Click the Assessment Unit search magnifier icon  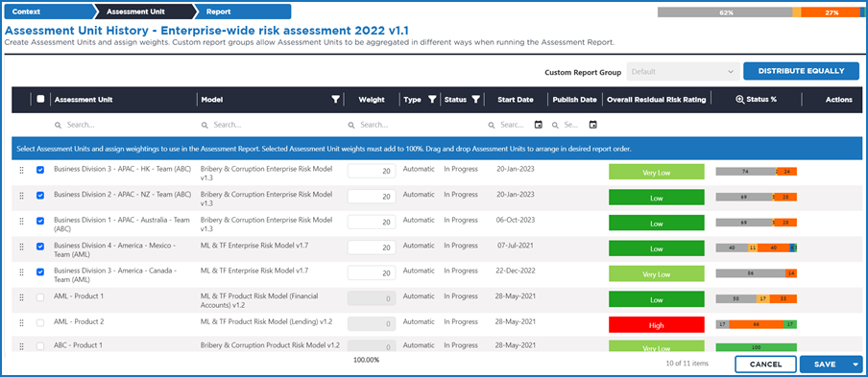tap(59, 126)
